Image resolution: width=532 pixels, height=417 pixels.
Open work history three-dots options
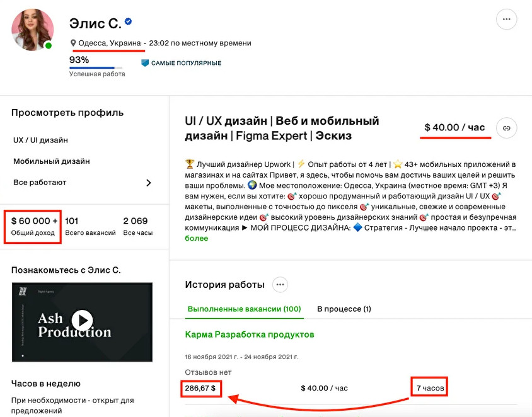(x=280, y=285)
